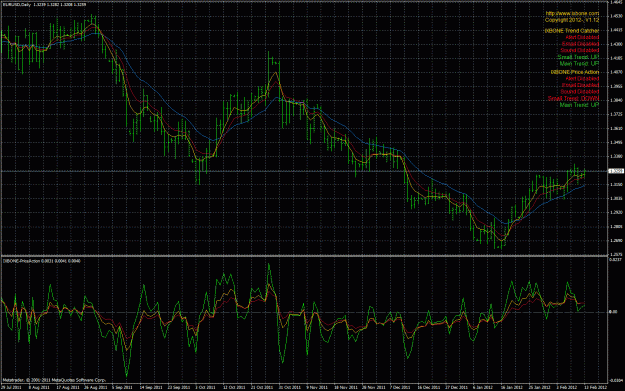Click Alert Disabled under Price Action
Screen dimensions: 625x391
coord(582,79)
